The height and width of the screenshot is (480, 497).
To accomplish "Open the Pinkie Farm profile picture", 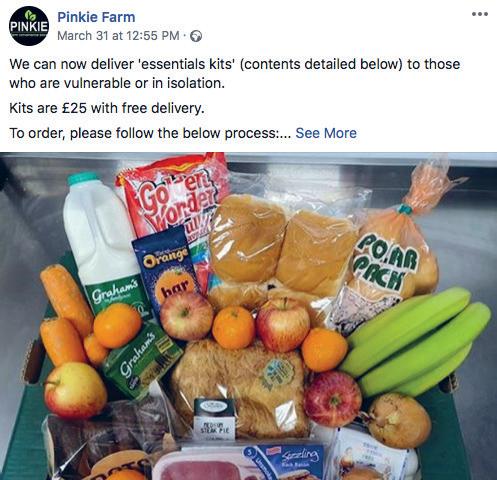I will (x=29, y=26).
